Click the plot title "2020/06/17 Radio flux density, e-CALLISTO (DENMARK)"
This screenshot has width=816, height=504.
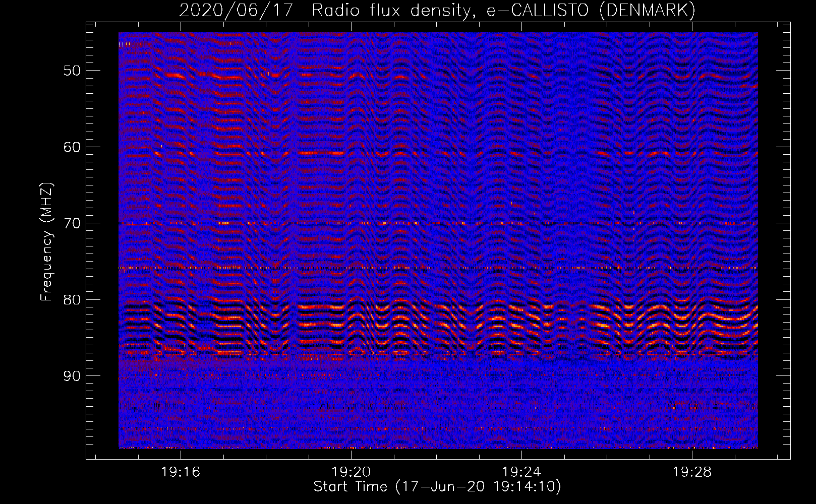pos(437,10)
